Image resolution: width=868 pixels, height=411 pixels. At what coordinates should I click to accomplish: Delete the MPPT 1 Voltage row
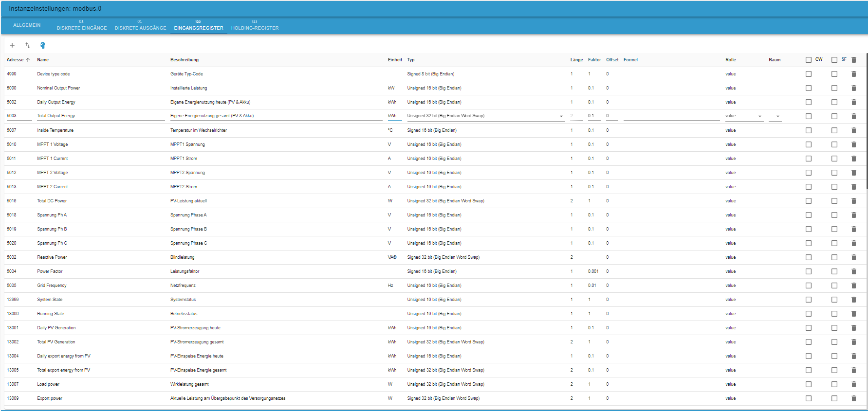(853, 144)
